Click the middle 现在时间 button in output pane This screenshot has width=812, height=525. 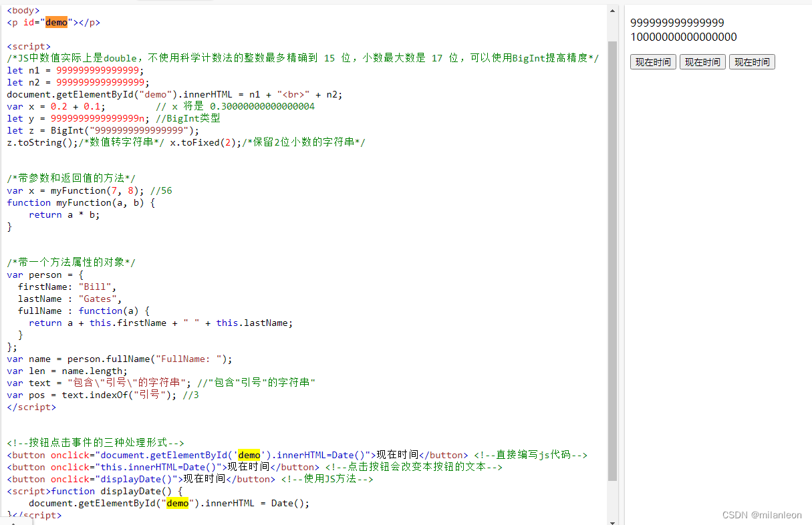pyautogui.click(x=702, y=62)
